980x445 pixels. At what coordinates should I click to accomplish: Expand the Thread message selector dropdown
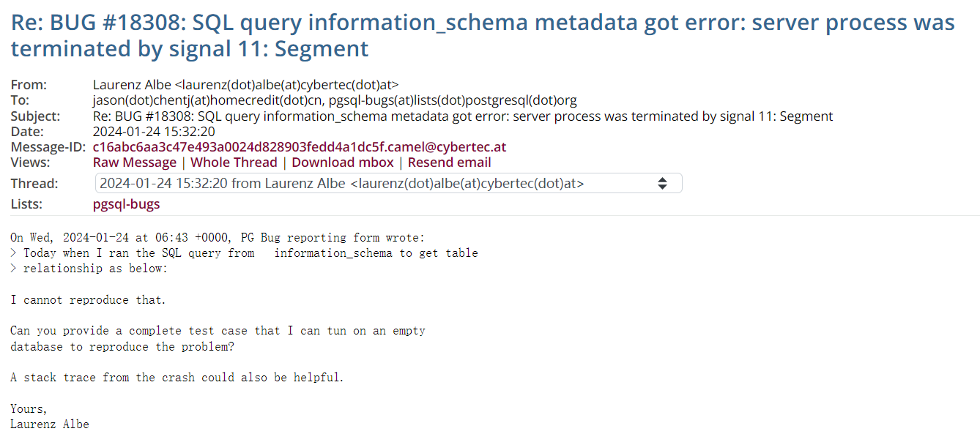pos(387,184)
